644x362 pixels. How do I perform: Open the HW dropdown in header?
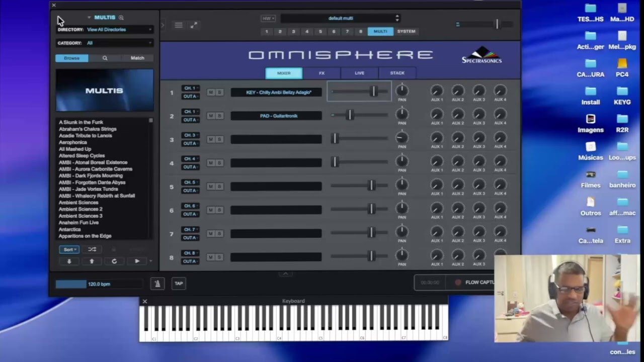[268, 19]
